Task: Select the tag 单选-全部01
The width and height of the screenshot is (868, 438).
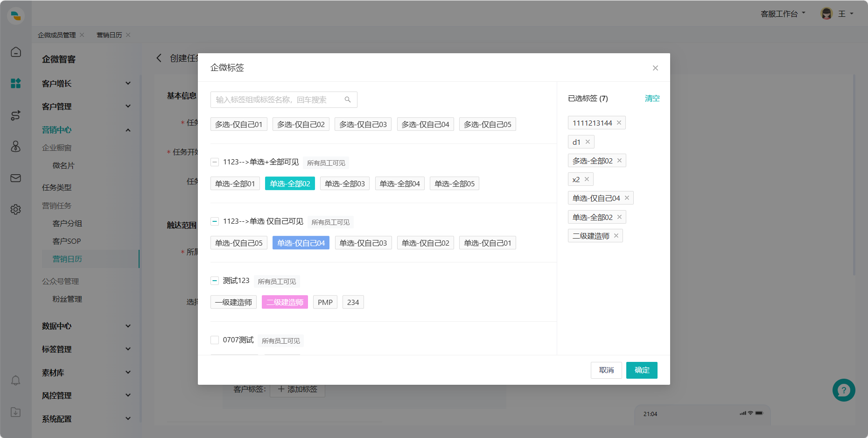Action: [235, 184]
